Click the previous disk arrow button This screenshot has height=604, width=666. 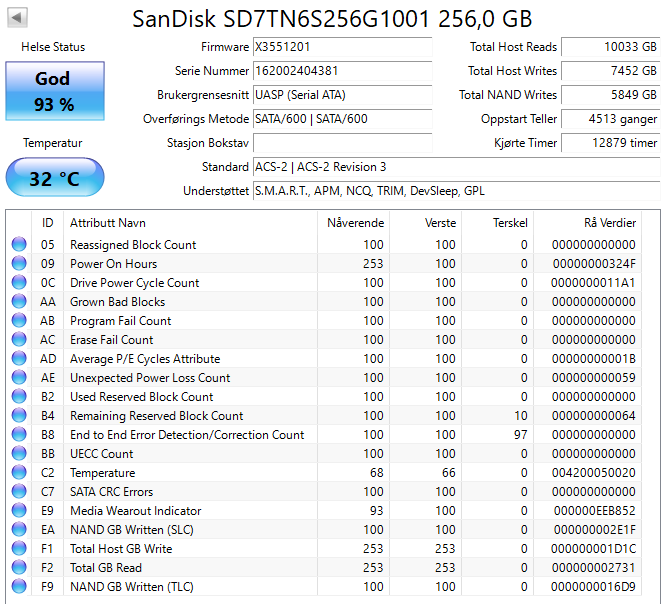click(18, 18)
